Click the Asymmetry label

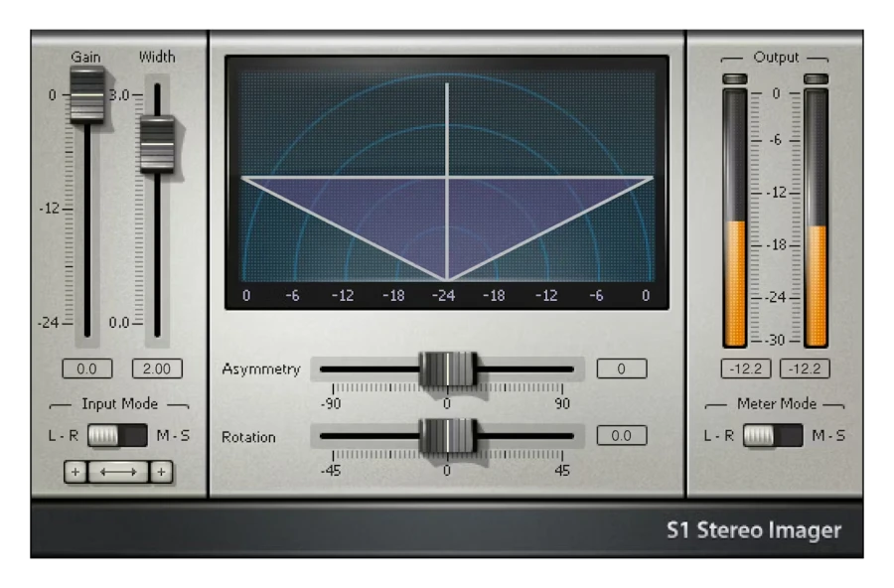[x=261, y=369]
